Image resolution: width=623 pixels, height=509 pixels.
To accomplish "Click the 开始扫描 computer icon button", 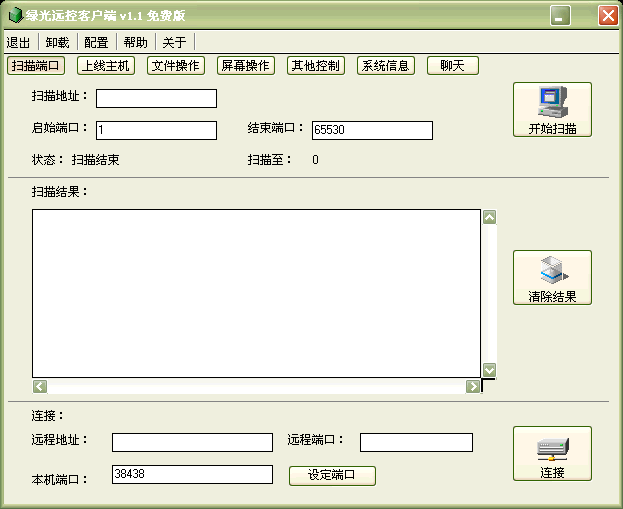I will (552, 110).
